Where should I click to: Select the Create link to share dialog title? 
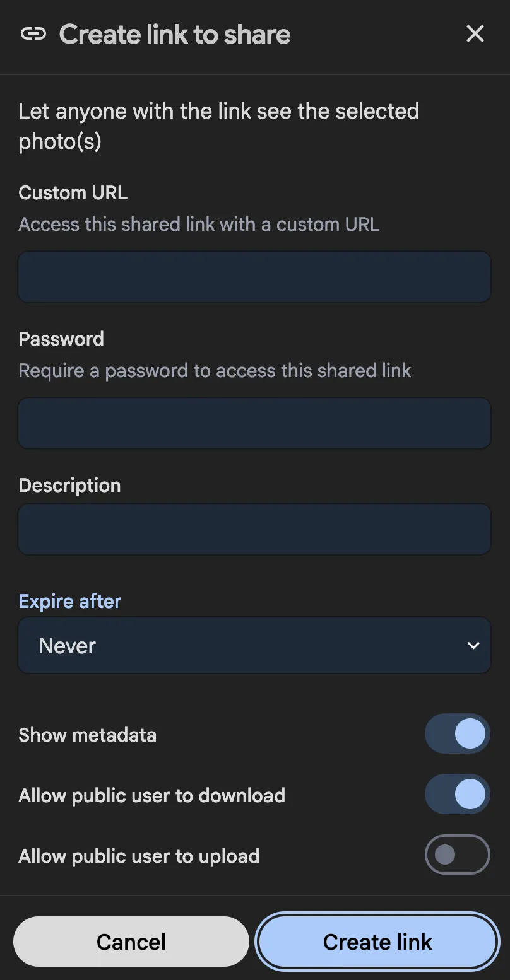(x=174, y=34)
